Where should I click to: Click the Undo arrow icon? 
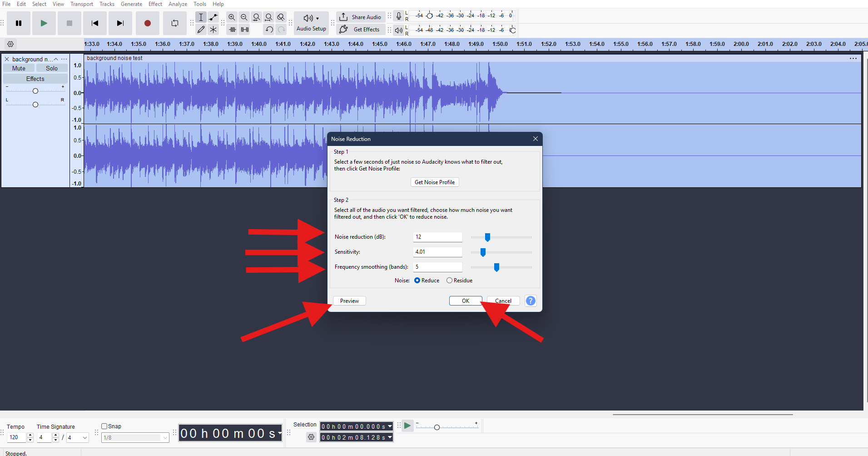click(269, 29)
